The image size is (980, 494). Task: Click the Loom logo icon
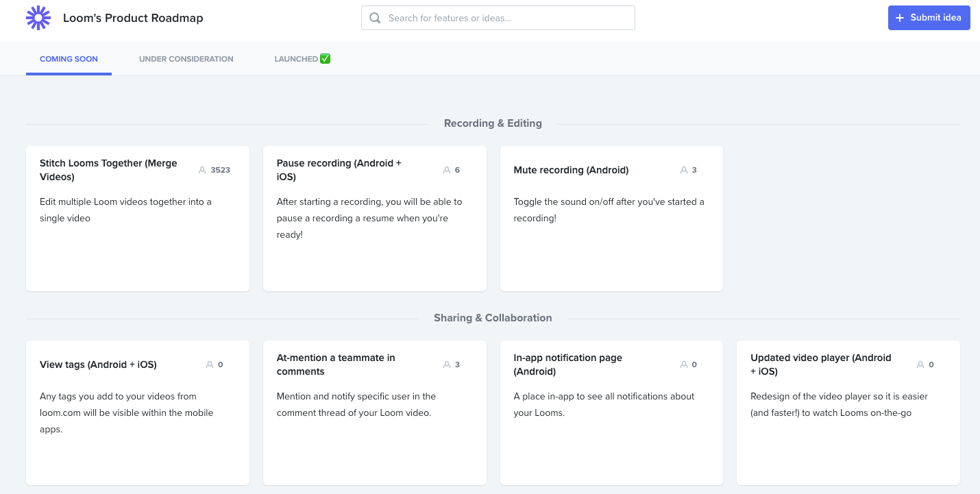tap(38, 18)
